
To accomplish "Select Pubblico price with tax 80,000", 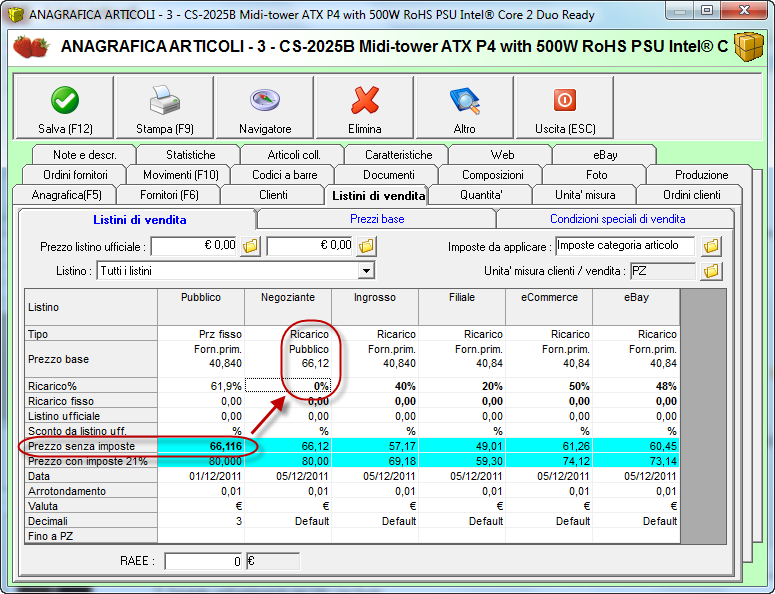I will click(201, 461).
